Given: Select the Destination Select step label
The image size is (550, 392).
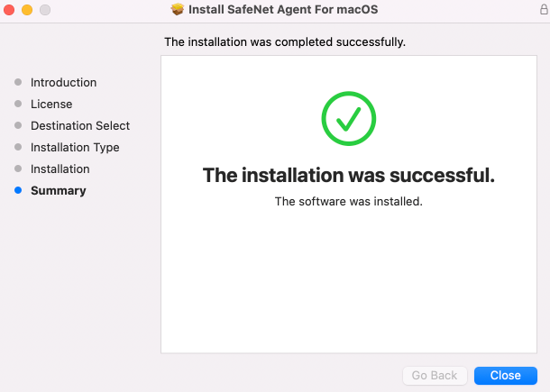Looking at the screenshot, I should click(80, 125).
